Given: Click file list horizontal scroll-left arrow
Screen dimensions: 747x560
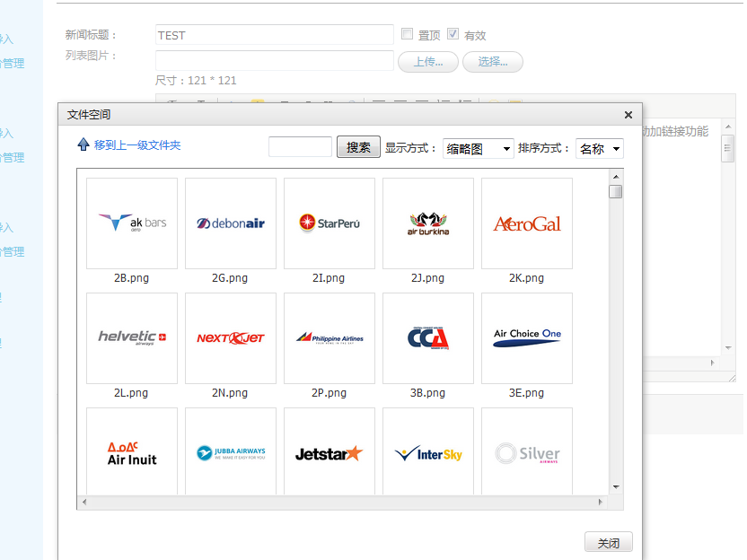Looking at the screenshot, I should (x=84, y=502).
